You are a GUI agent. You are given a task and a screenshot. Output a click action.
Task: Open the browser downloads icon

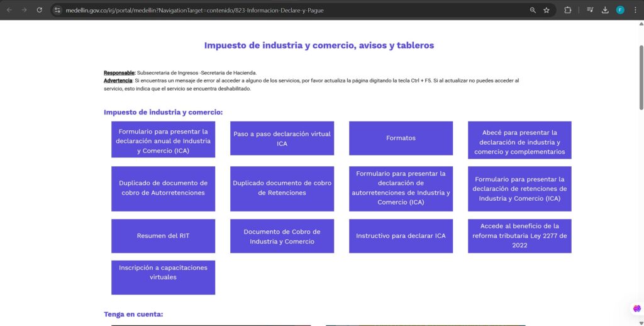605,10
